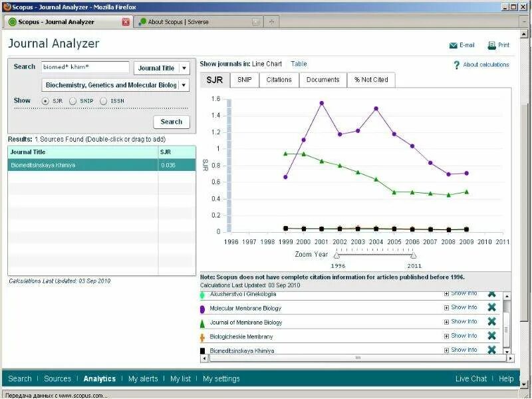The width and height of the screenshot is (532, 399).
Task: Remove Biomeditsinskaya Khimiya with its X icon
Action: click(491, 350)
